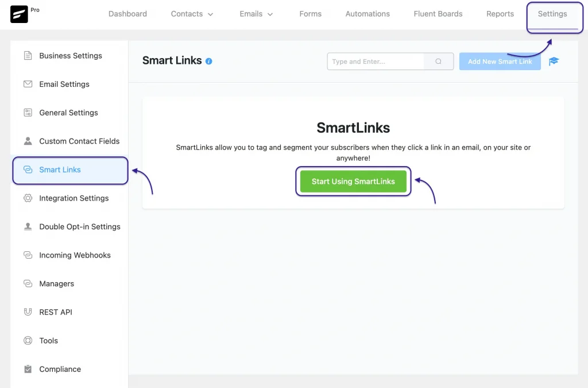Click the Start Using SmartLinks button
Screen dimensions: 588x388
point(353,181)
